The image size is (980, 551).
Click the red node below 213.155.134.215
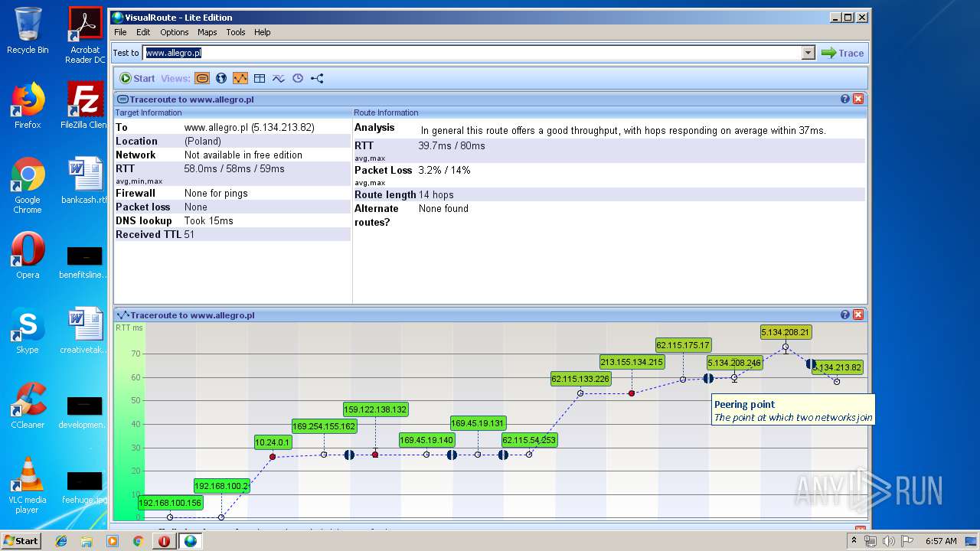click(x=632, y=393)
